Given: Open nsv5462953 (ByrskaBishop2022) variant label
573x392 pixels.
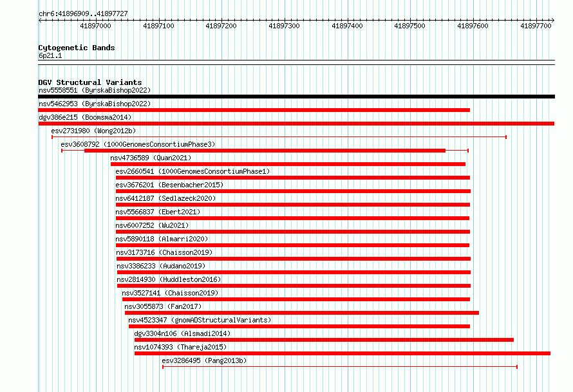Looking at the screenshot, I should 95,104.
